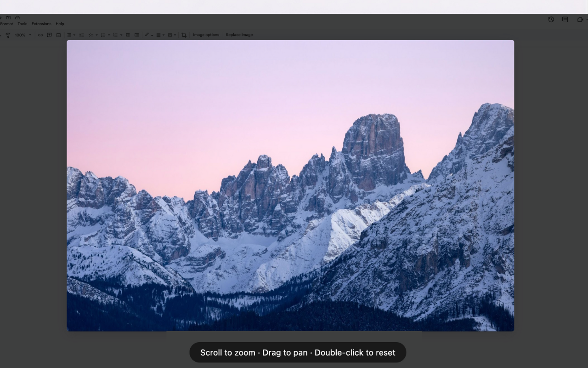Open the border color pen dropdown

[x=148, y=35]
